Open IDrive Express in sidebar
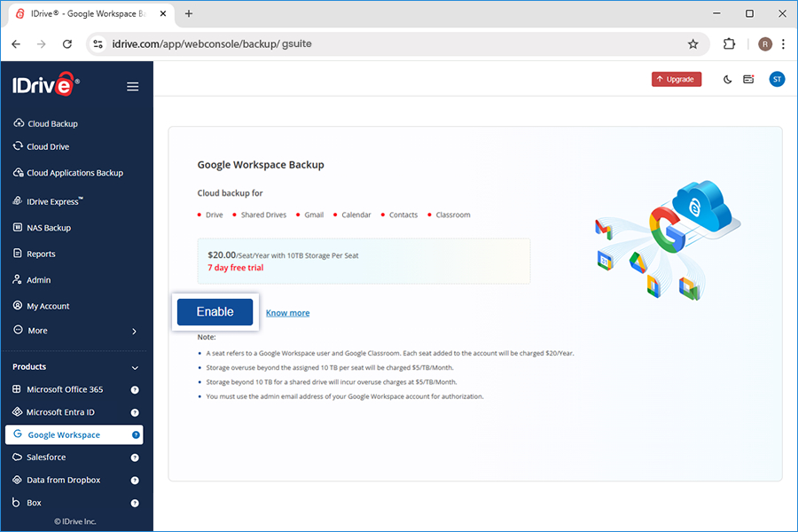 [x=48, y=201]
